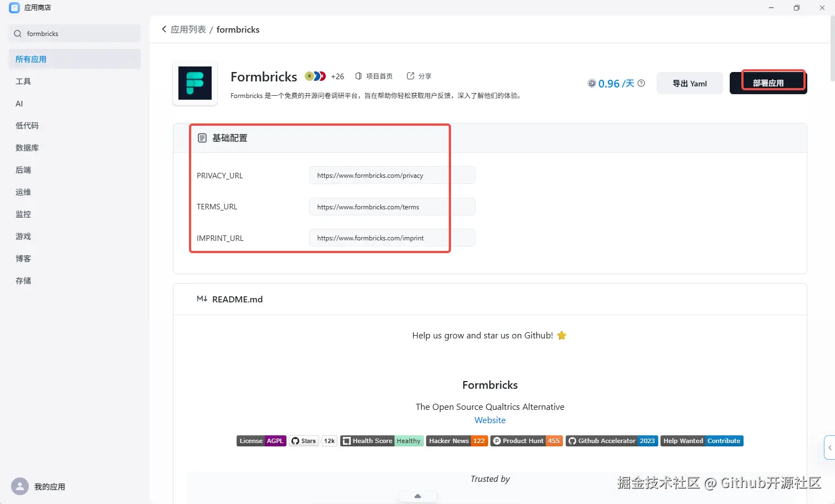835x504 pixels.
Task: Collapse the panel using bottom arrow handle
Action: (418, 496)
